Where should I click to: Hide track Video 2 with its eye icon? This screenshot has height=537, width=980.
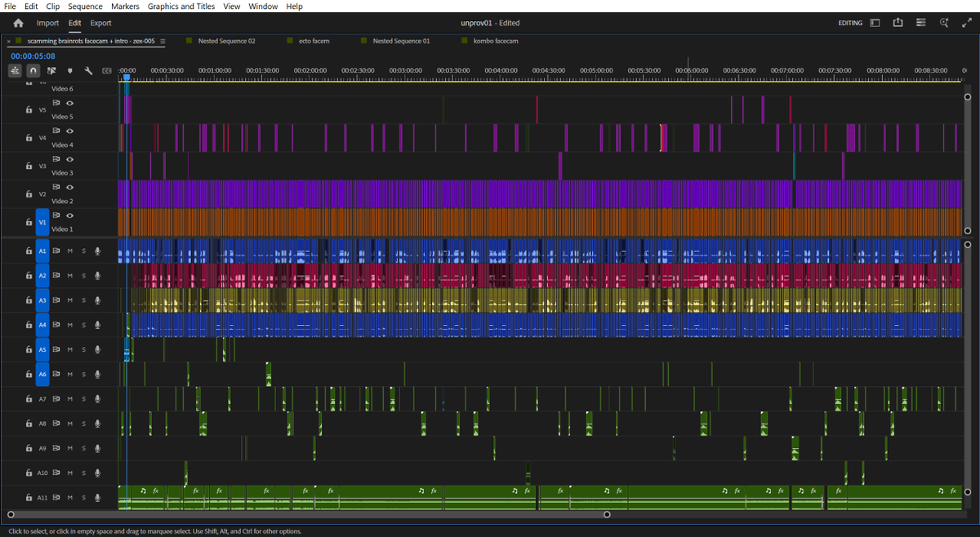pos(70,187)
